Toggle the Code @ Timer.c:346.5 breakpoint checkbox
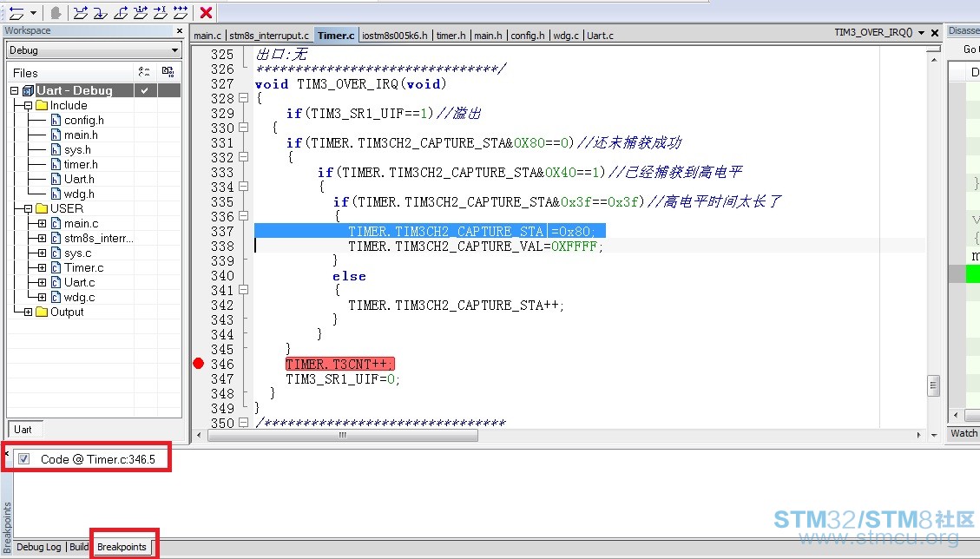 click(23, 459)
